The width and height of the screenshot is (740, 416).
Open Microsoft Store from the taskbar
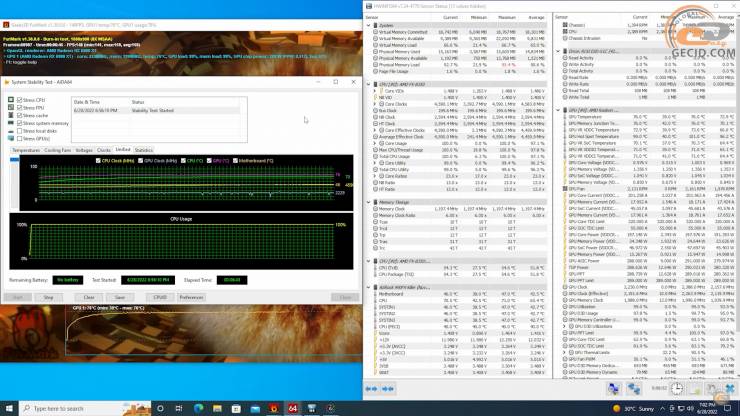pyautogui.click(x=236, y=408)
